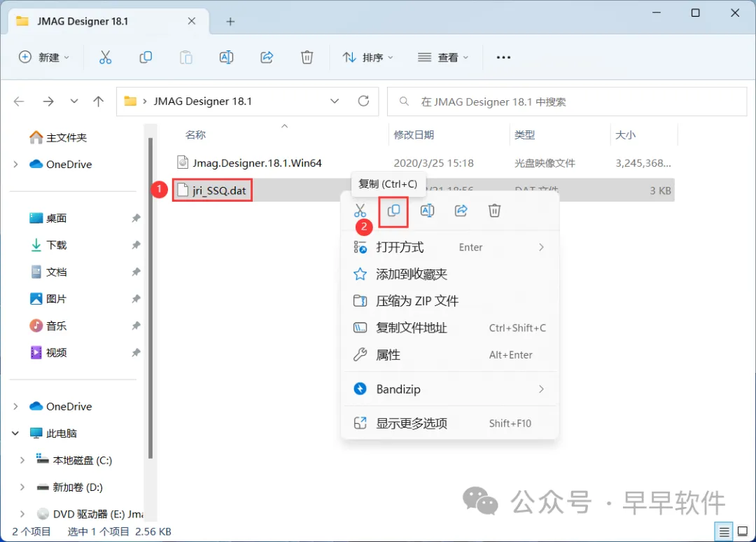
Task: Select Jmag.Designer.18.1.Win64 image file
Action: [250, 163]
